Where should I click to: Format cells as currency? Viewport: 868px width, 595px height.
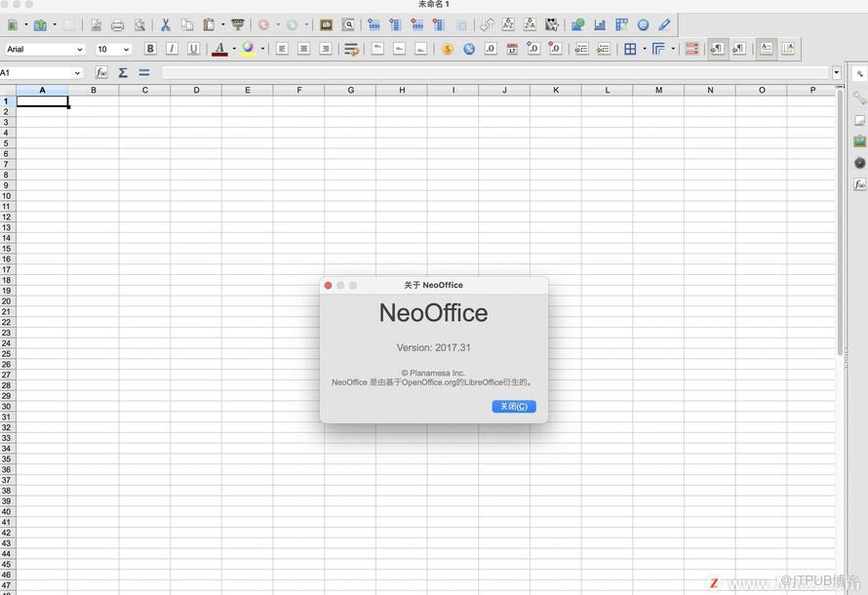[x=448, y=50]
